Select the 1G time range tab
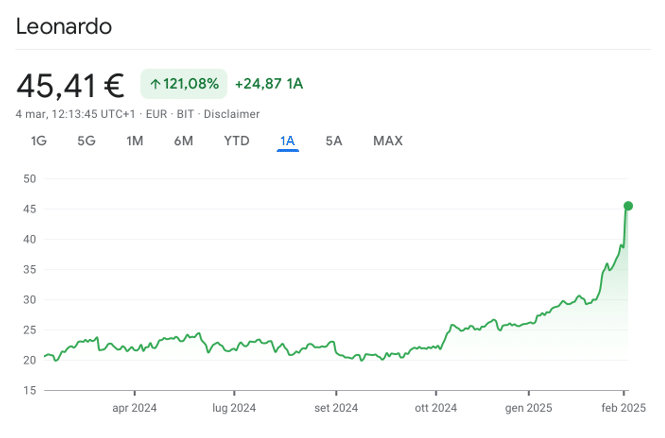 (39, 141)
